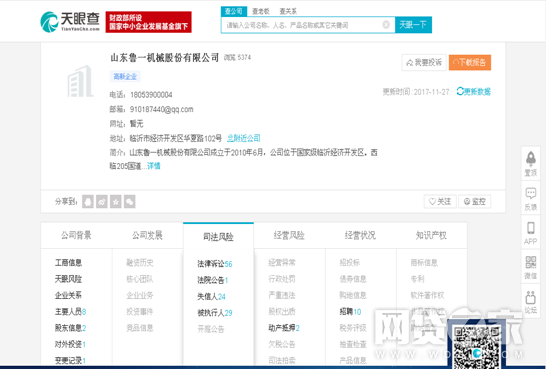
Task: Click the red 国家中小企业发展基金旗下 banner
Action: tap(149, 22)
